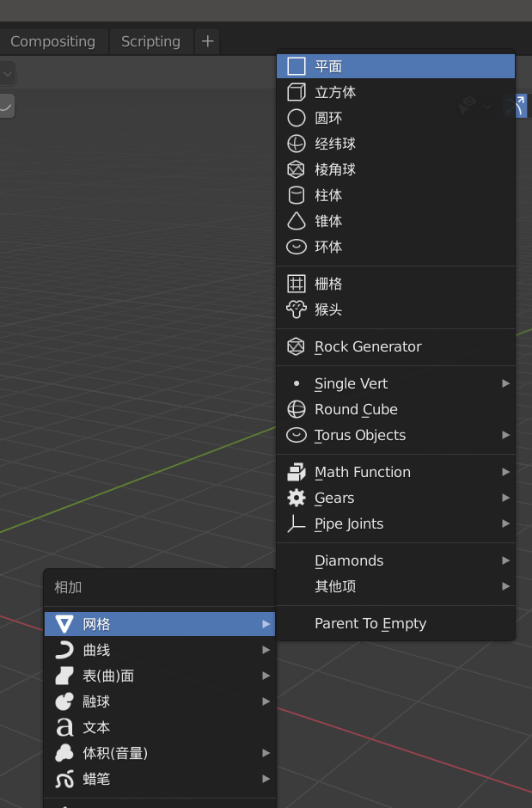Click the text (文本) letter icon
The image size is (532, 808).
[65, 727]
